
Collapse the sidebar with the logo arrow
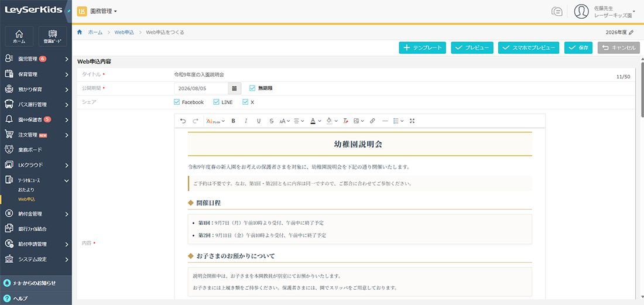click(x=68, y=11)
